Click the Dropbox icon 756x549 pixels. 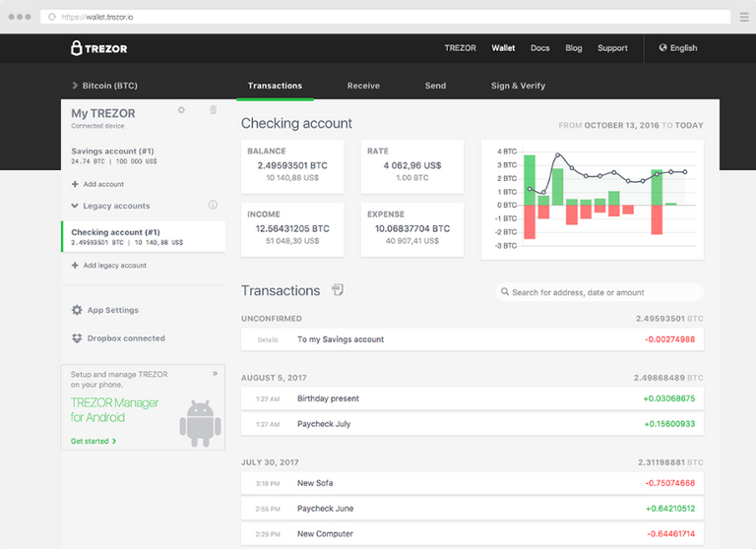coord(77,338)
